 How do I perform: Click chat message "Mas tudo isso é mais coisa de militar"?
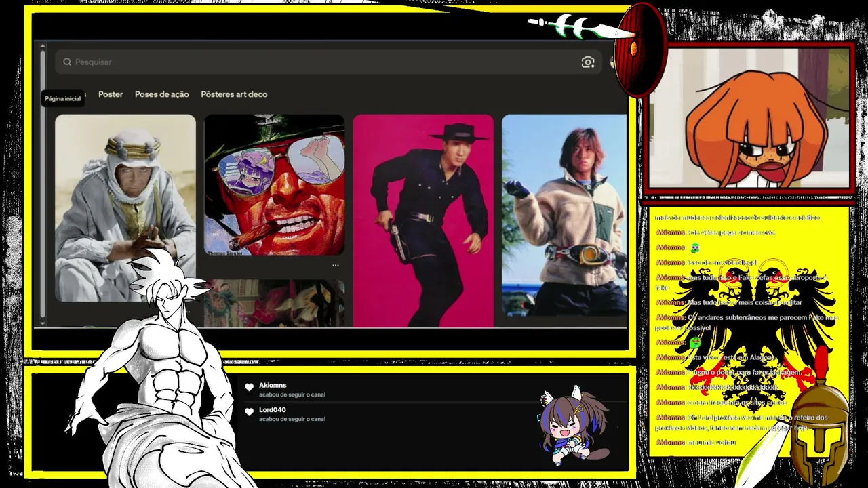pos(729,302)
